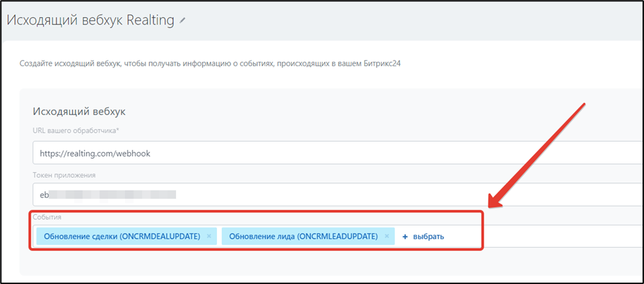Viewport: 644px width, 284px height.
Task: Click the Исходящий вебхук section heading
Action: pos(79,110)
